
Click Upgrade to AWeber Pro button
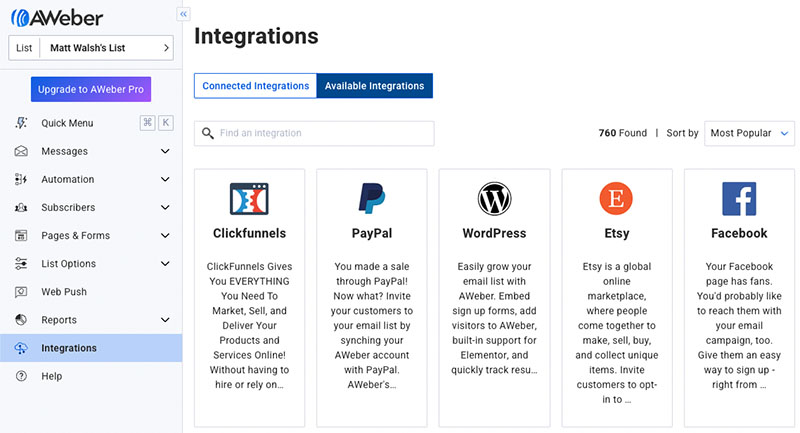(x=91, y=89)
